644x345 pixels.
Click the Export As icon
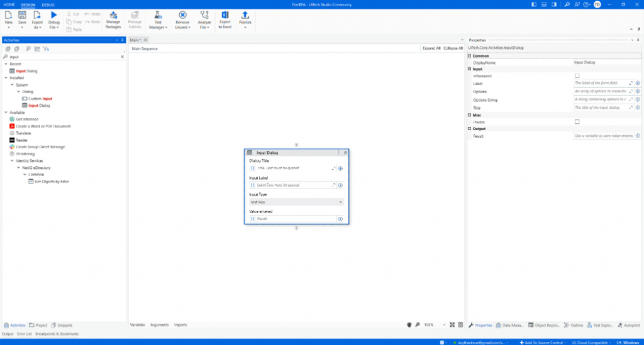click(37, 15)
